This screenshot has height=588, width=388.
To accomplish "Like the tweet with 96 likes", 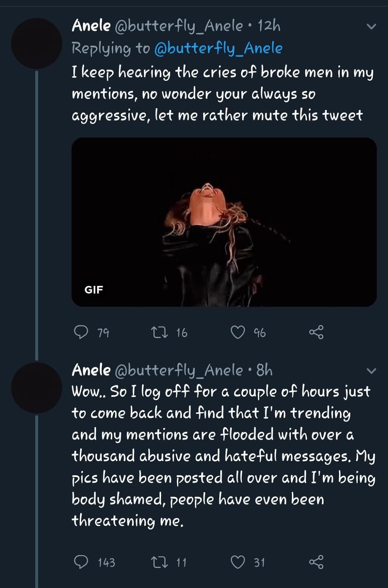I will 238,332.
